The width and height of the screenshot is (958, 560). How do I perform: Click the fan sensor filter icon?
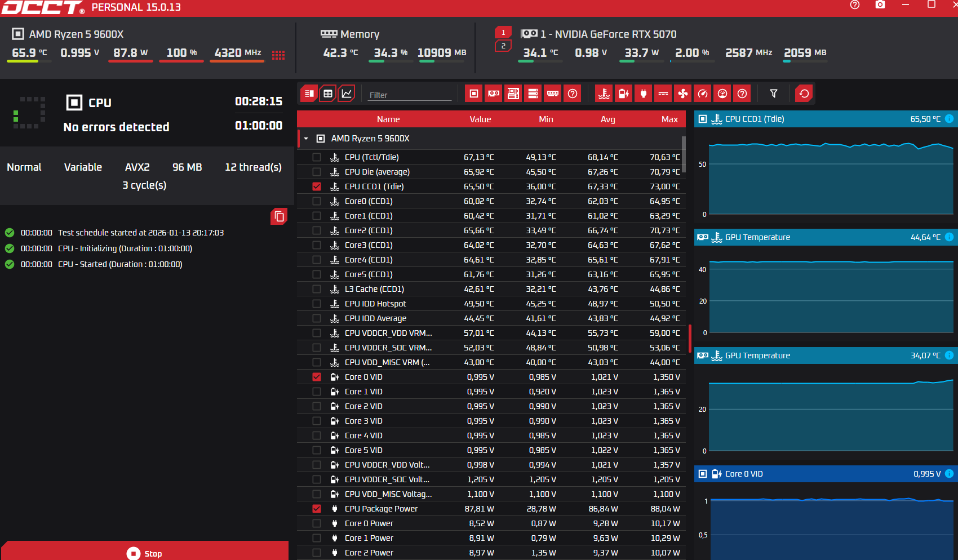click(682, 94)
